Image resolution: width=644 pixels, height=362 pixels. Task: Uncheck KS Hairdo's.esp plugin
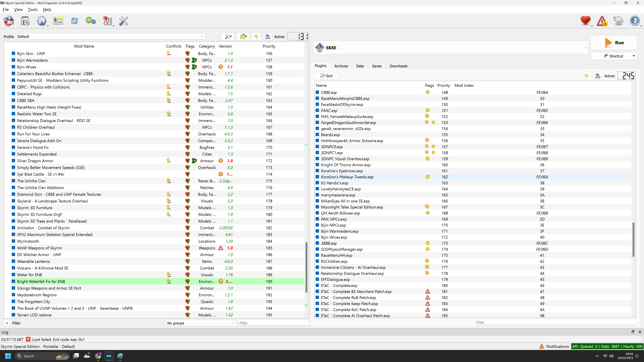pyautogui.click(x=317, y=183)
